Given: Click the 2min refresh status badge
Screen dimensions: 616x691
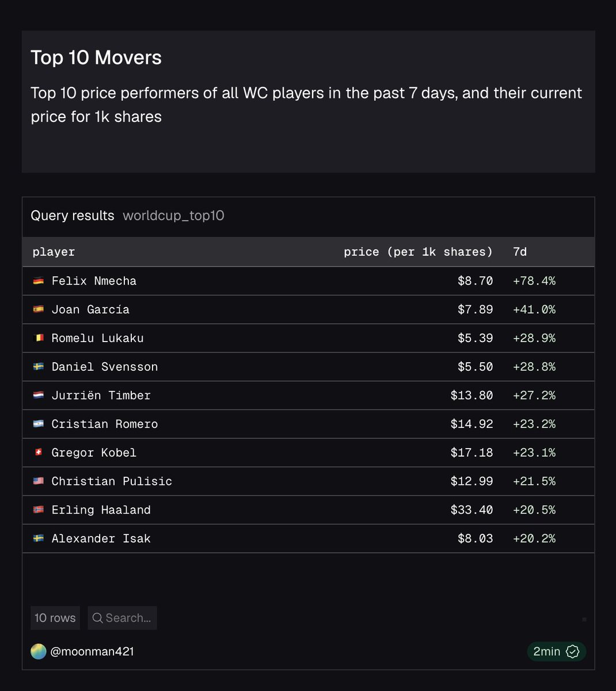Looking at the screenshot, I should coord(557,651).
